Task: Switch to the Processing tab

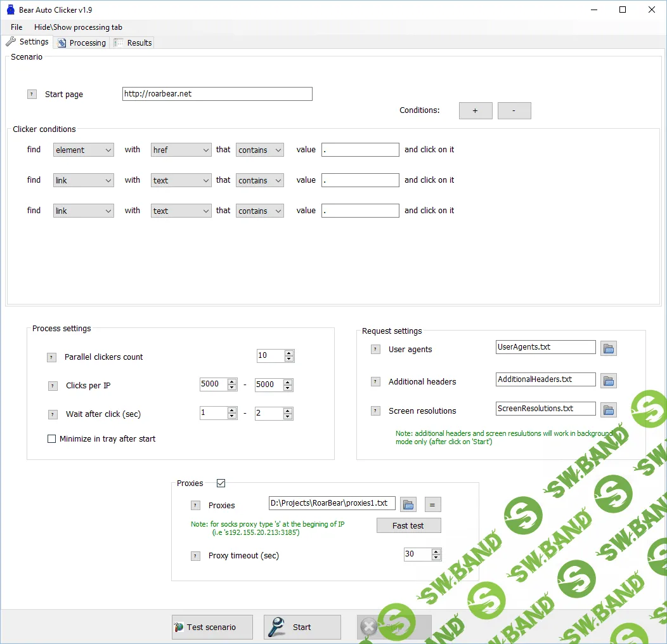Action: [x=81, y=43]
